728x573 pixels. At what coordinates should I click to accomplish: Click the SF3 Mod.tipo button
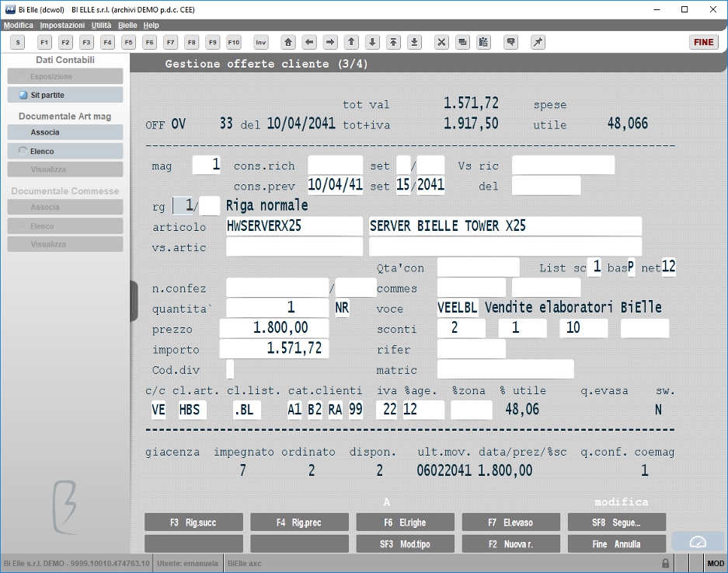pyautogui.click(x=406, y=543)
